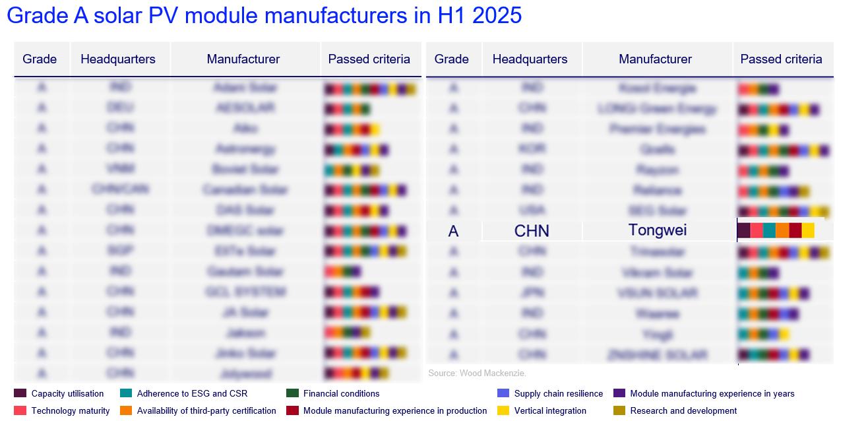868x421 pixels.
Task: Click the teal segment in Tongwei's criteria bar
Action: (x=769, y=231)
